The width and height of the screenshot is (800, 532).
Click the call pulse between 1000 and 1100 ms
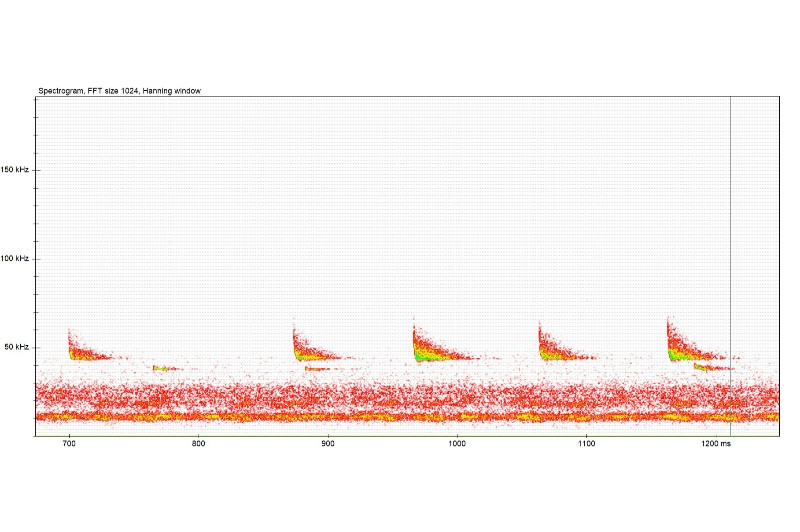click(564, 343)
